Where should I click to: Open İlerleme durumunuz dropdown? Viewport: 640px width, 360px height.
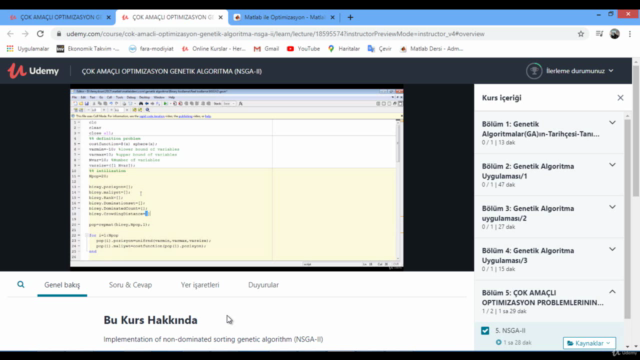click(x=580, y=71)
